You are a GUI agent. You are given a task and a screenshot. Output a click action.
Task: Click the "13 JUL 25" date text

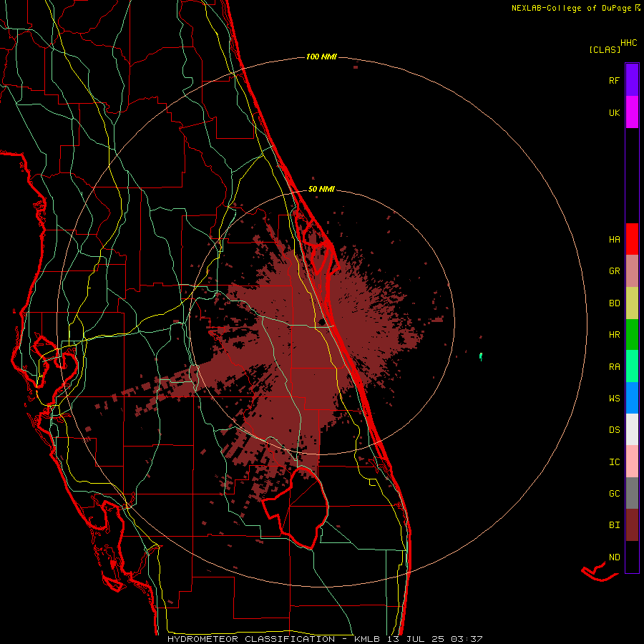pos(416,639)
